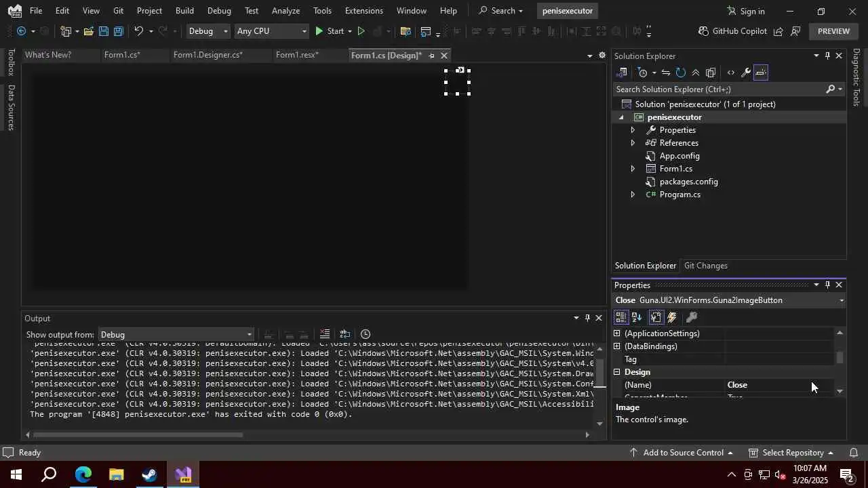The height and width of the screenshot is (488, 868).
Task: Click Clear All icon in Output panel
Action: 325,334
